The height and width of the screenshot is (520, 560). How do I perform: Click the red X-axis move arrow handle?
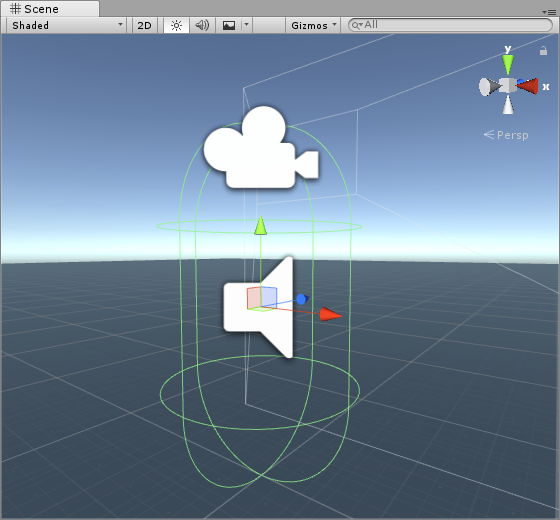tap(331, 314)
